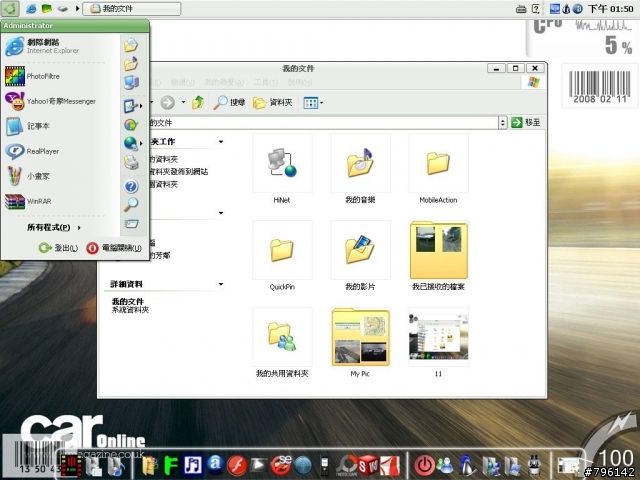Expand the network globe submenu arrow in start menu
This screenshot has width=640, height=480.
tap(141, 143)
